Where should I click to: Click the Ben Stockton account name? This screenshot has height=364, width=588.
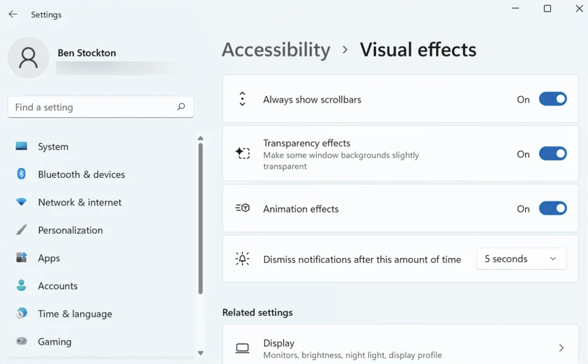[87, 53]
